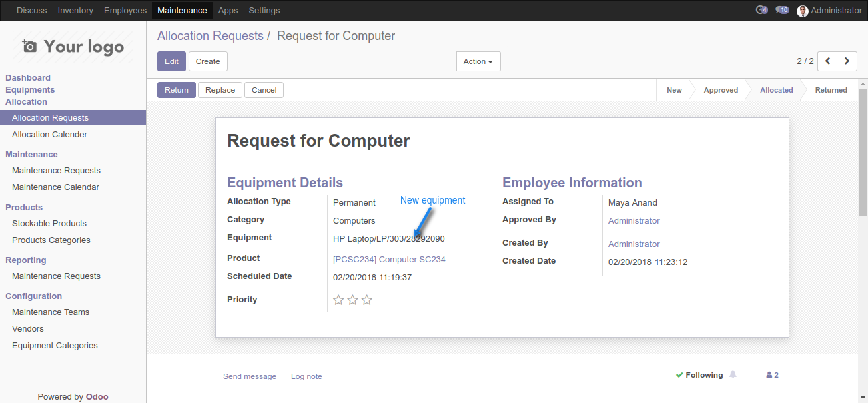Open the followers count icon
The width and height of the screenshot is (868, 403).
[x=772, y=375]
